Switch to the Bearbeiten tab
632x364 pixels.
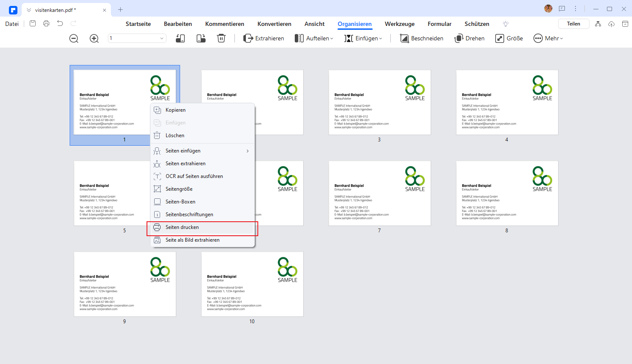pos(178,24)
